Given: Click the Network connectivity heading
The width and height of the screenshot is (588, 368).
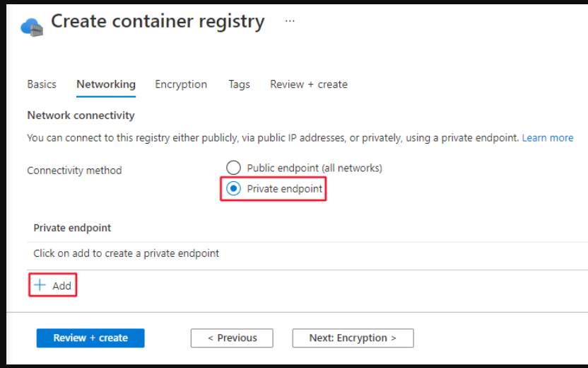Looking at the screenshot, I should click(81, 115).
